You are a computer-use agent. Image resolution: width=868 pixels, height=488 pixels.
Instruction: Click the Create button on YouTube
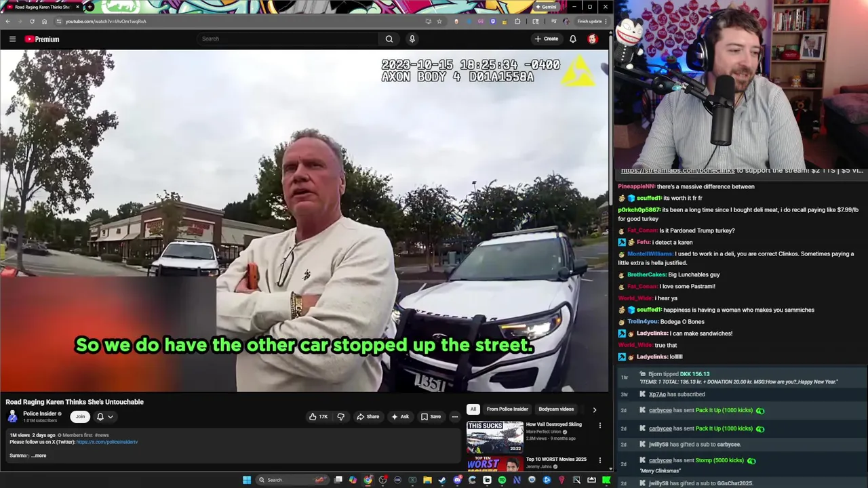point(547,39)
